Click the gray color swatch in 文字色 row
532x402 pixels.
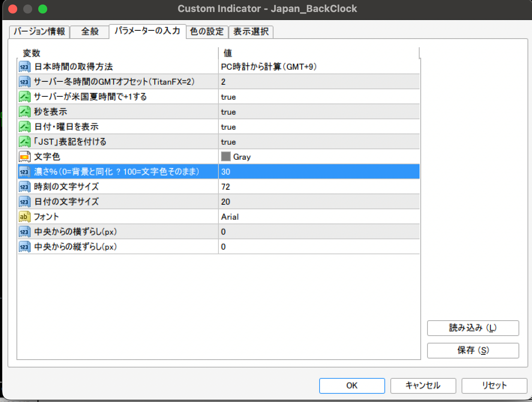coord(226,156)
